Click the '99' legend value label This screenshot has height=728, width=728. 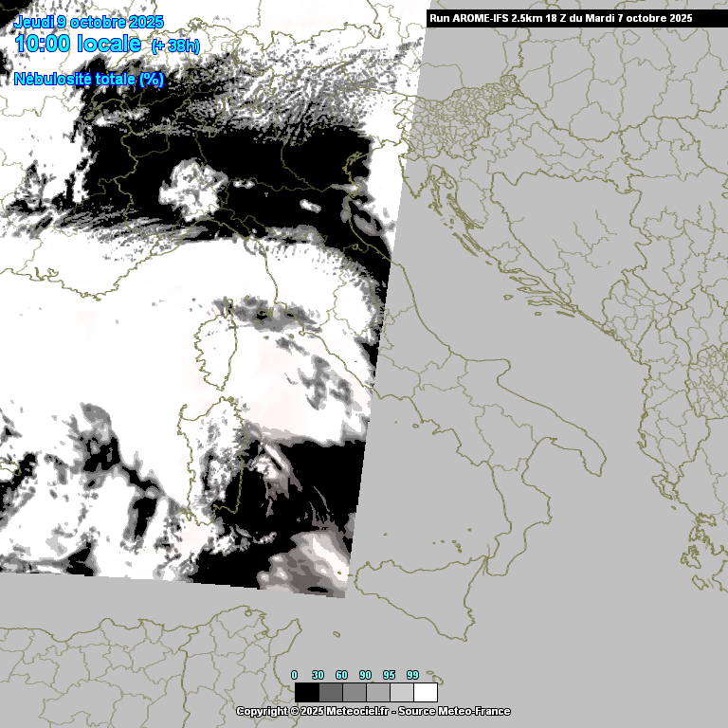tap(413, 675)
